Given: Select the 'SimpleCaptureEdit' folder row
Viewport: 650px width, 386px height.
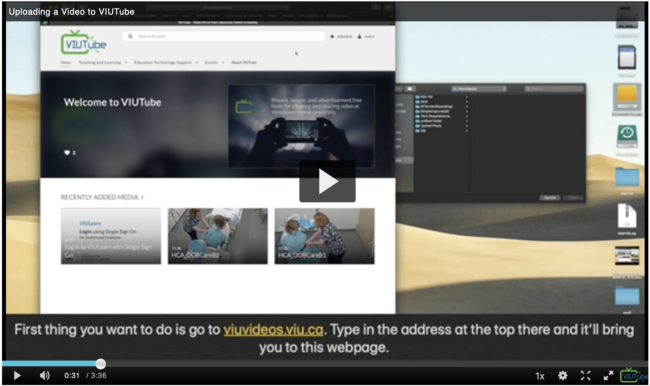Looking at the screenshot, I should (441, 111).
